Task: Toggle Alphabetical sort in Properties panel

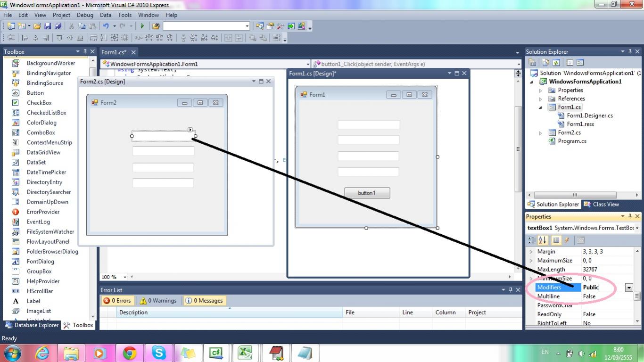Action: click(543, 240)
